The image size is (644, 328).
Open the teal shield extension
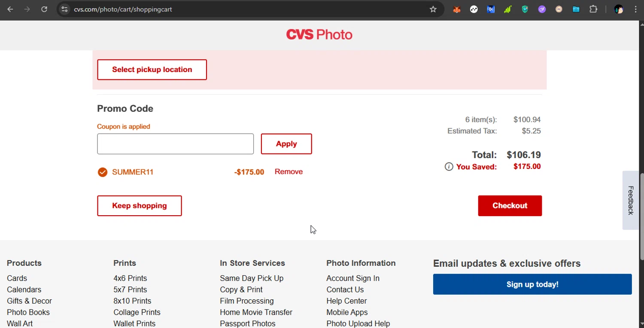525,9
